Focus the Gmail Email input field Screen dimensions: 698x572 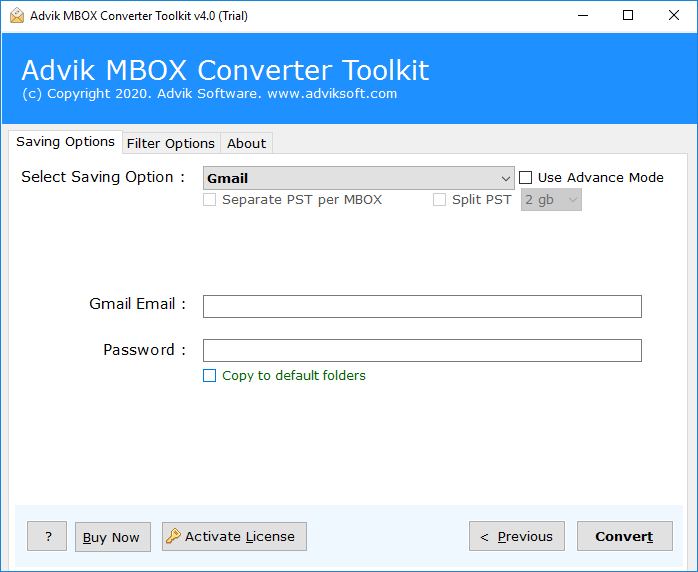422,306
